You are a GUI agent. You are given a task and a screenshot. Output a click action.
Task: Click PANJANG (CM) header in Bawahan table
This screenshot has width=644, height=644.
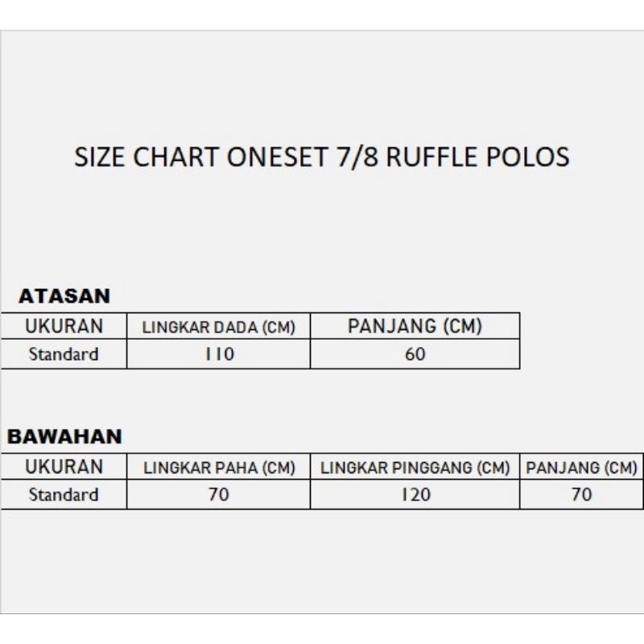[580, 468]
